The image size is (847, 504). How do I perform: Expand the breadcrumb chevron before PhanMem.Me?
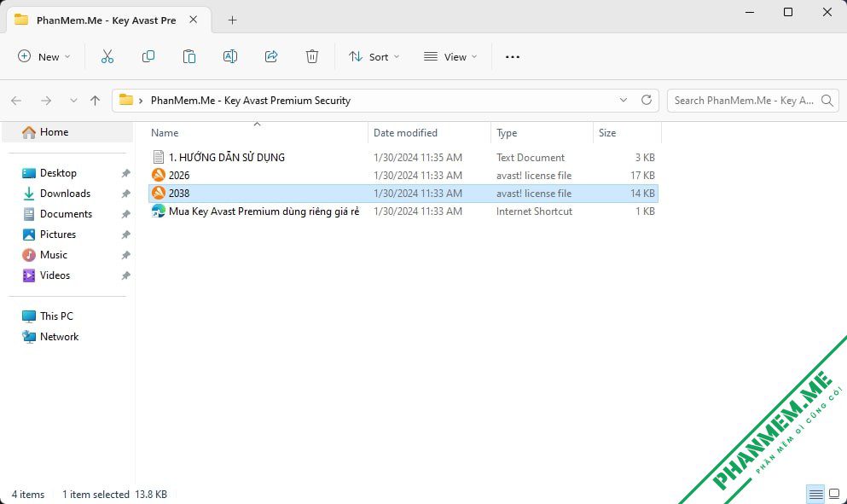(141, 101)
